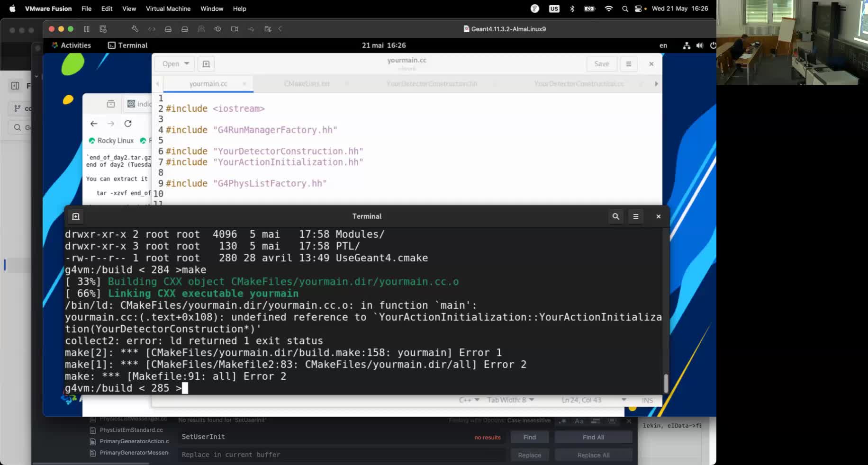The height and width of the screenshot is (465, 868).
Task: Toggle regular expression search in the find bar
Action: pos(563,421)
